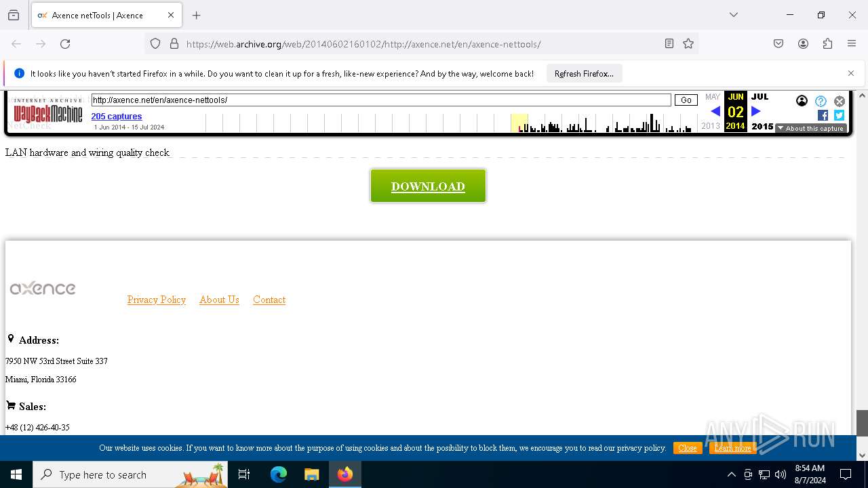
Task: Click the Wayback Machine logo
Action: click(x=47, y=110)
